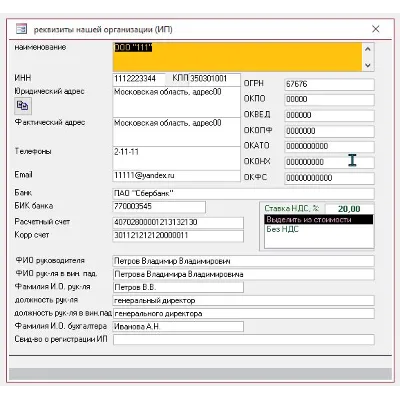The image size is (400, 400).
Task: Click the ОКАТО field
Action: click(x=329, y=147)
